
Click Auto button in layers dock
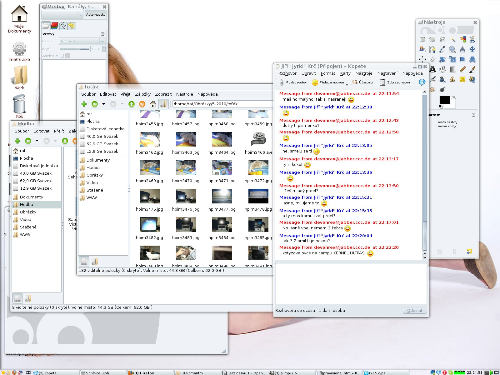95,15
